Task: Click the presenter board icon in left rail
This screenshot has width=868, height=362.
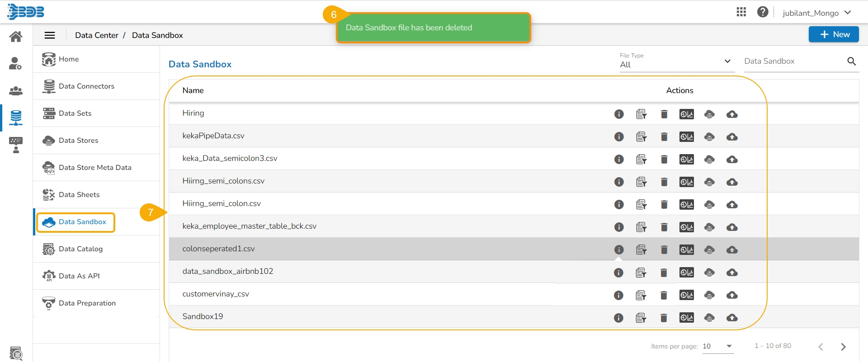Action: pyautogui.click(x=16, y=145)
